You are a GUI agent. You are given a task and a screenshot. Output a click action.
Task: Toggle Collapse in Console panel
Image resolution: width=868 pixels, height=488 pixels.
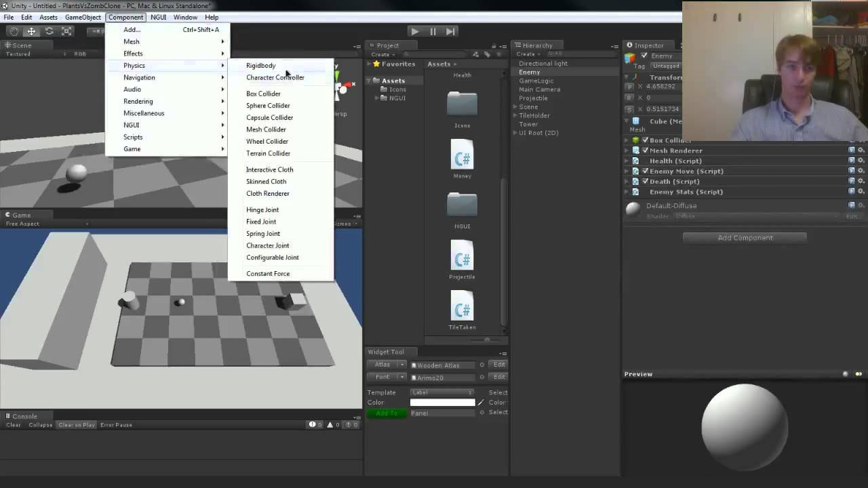[x=41, y=425]
